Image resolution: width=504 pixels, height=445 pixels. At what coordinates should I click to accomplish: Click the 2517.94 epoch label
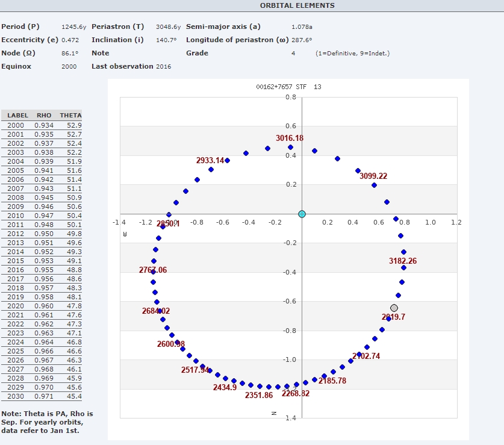pyautogui.click(x=195, y=370)
